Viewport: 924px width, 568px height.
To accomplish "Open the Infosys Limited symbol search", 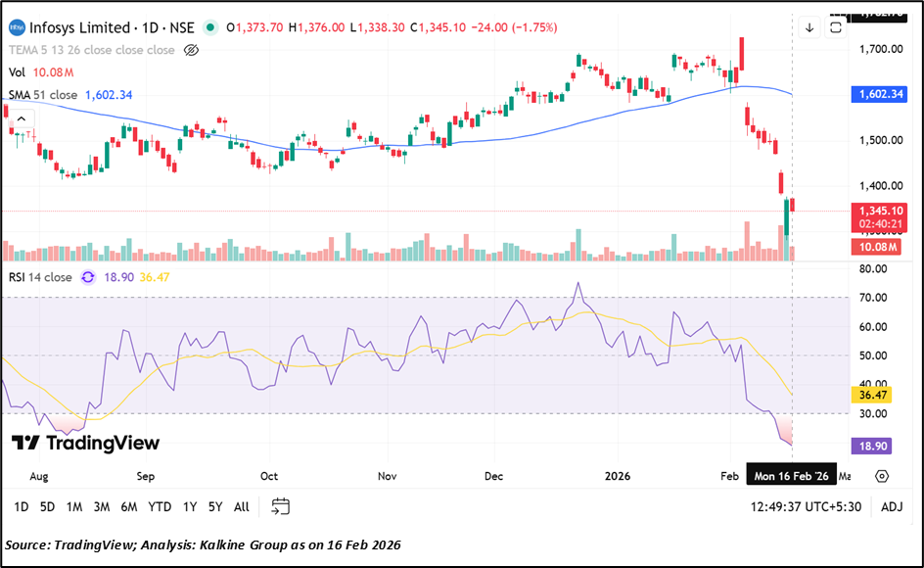I will click(x=78, y=27).
